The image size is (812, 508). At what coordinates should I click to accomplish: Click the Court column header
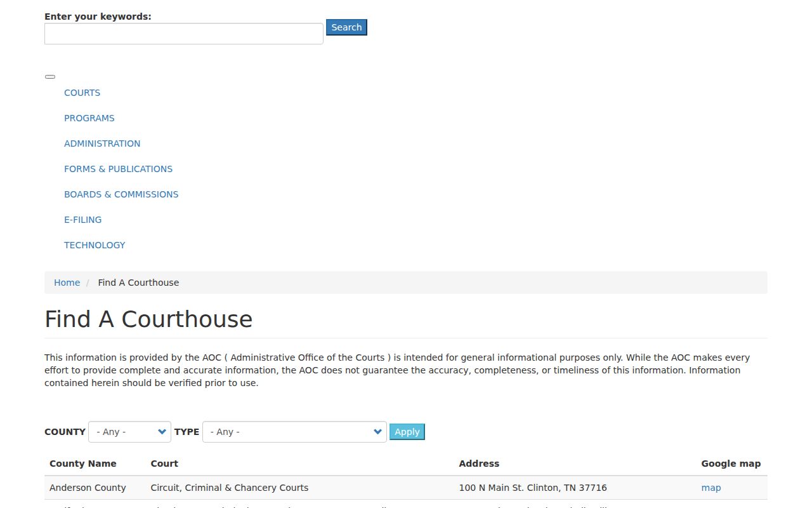click(x=164, y=464)
